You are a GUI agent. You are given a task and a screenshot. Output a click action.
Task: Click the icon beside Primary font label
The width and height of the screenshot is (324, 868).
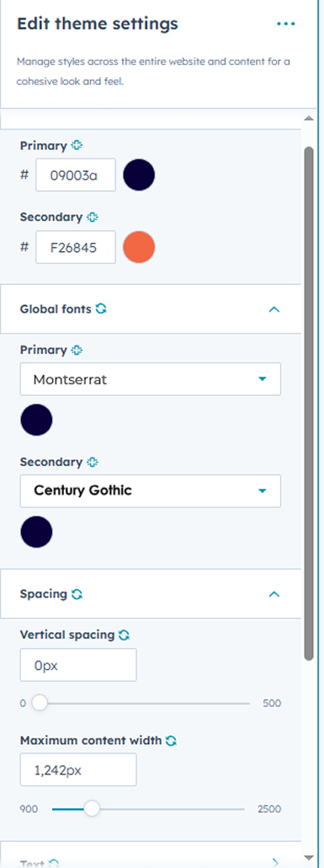click(77, 350)
